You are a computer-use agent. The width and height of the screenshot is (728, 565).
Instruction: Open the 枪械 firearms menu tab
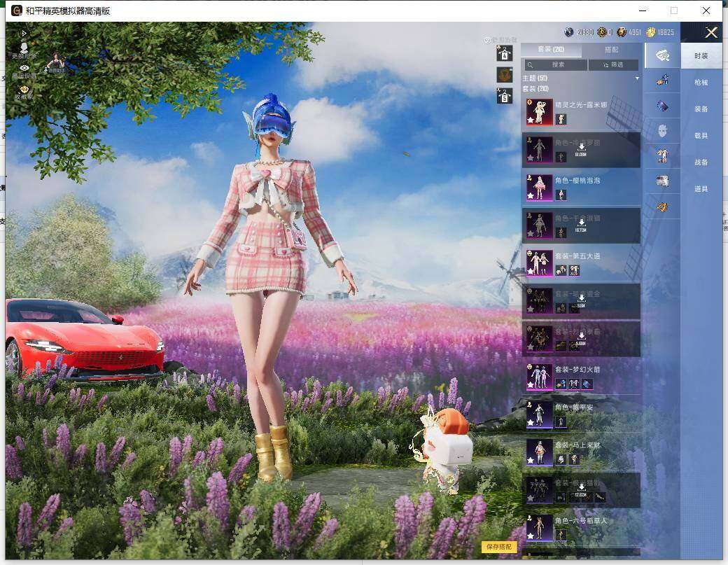701,83
